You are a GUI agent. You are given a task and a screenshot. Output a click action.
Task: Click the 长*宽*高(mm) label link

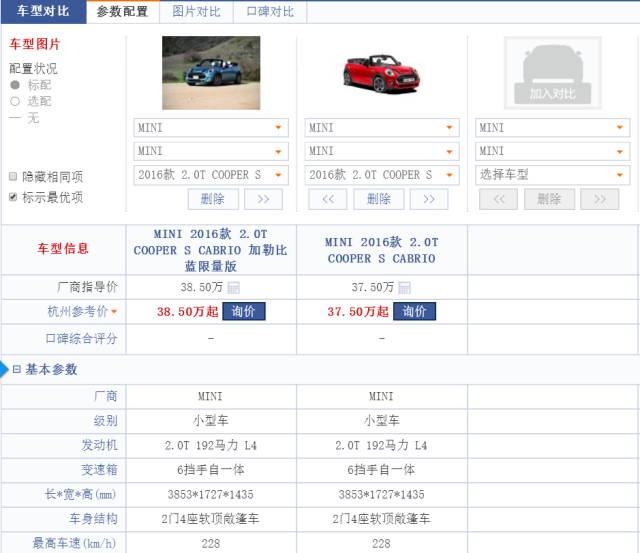(x=80, y=494)
